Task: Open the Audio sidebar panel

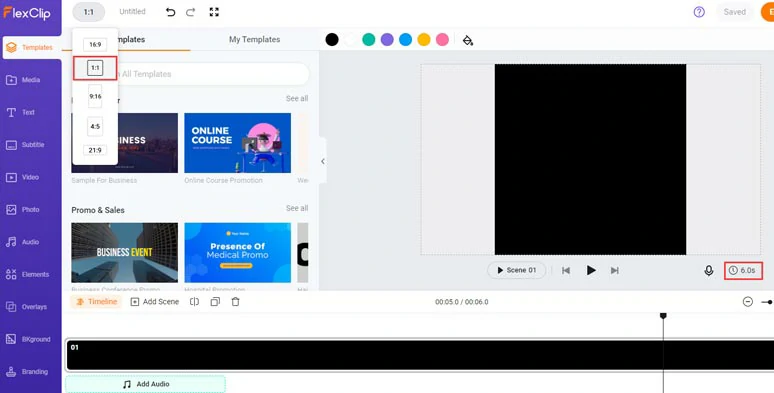Action: point(23,242)
